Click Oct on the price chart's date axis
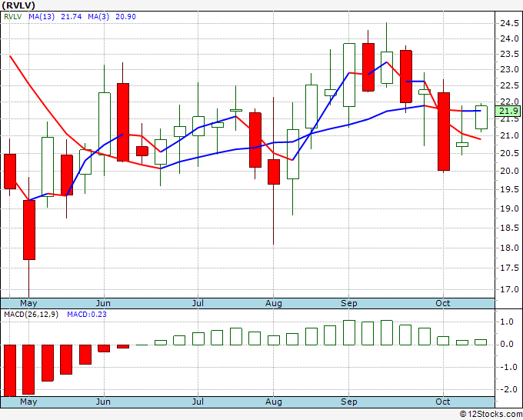This screenshot has width=523, height=420. 443,303
